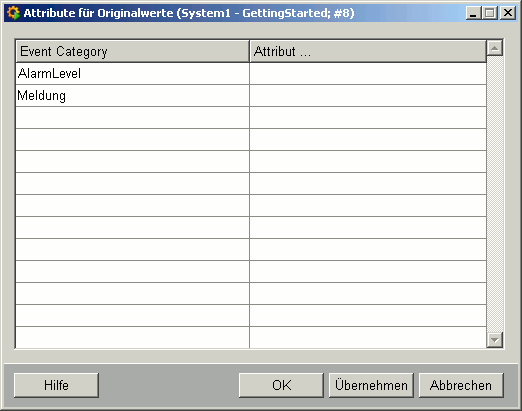Cancel with the Abbrechen button

coord(461,385)
